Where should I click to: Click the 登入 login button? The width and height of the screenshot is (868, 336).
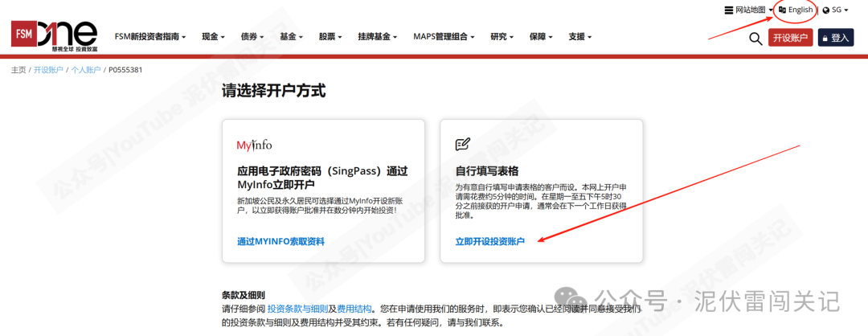tap(836, 38)
